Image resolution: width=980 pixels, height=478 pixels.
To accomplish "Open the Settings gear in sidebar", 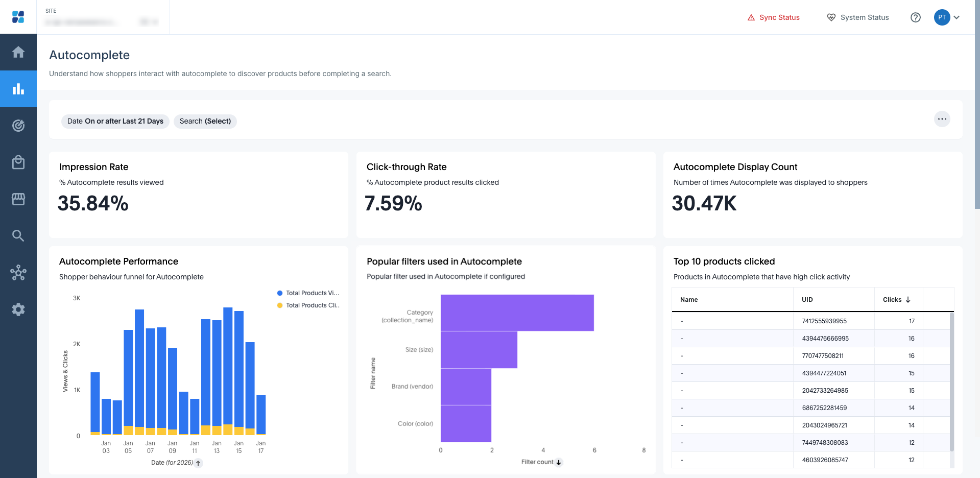I will [x=18, y=309].
